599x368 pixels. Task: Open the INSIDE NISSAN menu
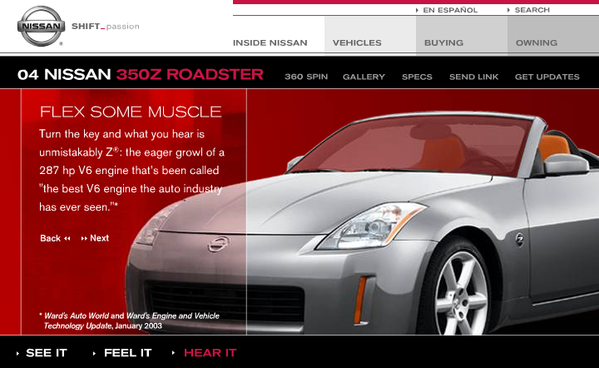[x=270, y=43]
